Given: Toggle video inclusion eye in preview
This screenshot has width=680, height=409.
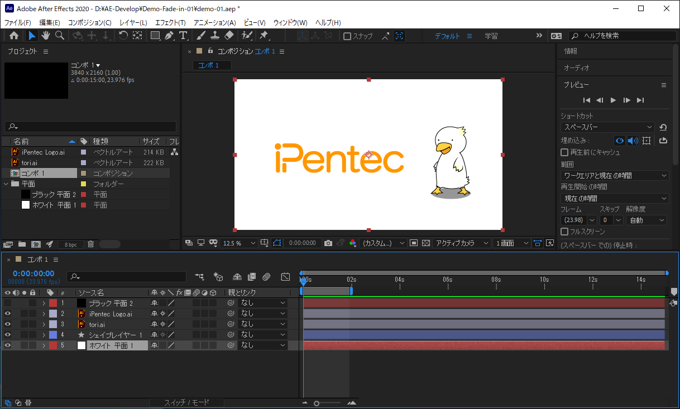Looking at the screenshot, I should click(619, 141).
